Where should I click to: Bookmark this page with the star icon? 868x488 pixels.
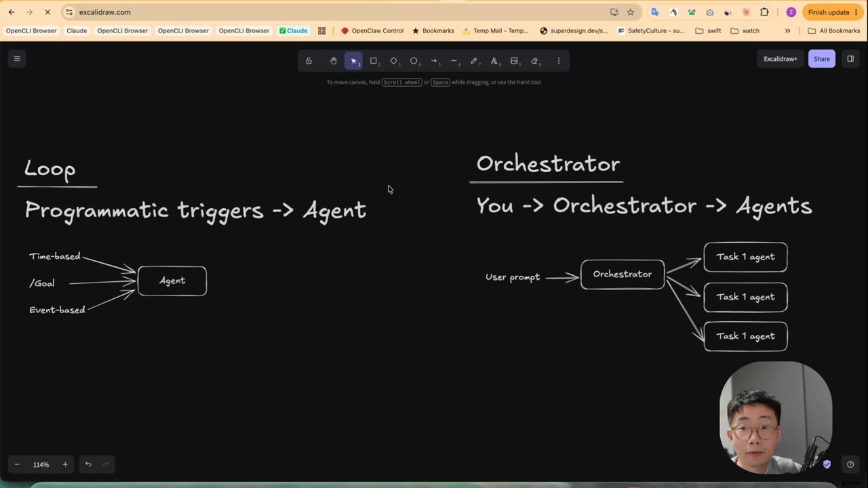631,12
